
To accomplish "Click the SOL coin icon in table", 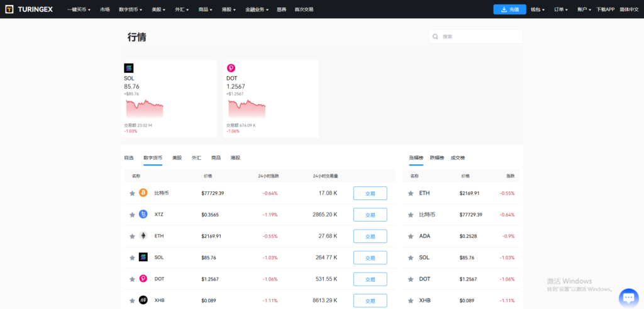I will (143, 257).
